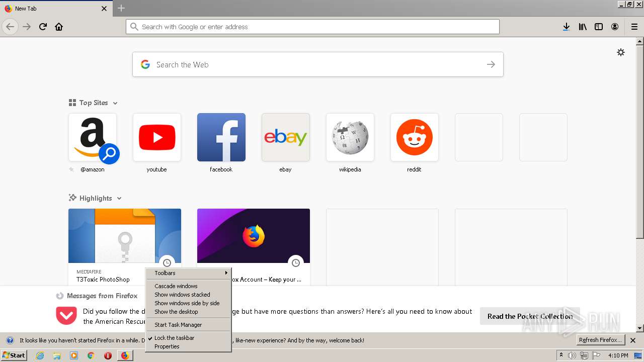This screenshot has width=644, height=362.
Task: Open the Facebook top site tile
Action: pos(221,137)
